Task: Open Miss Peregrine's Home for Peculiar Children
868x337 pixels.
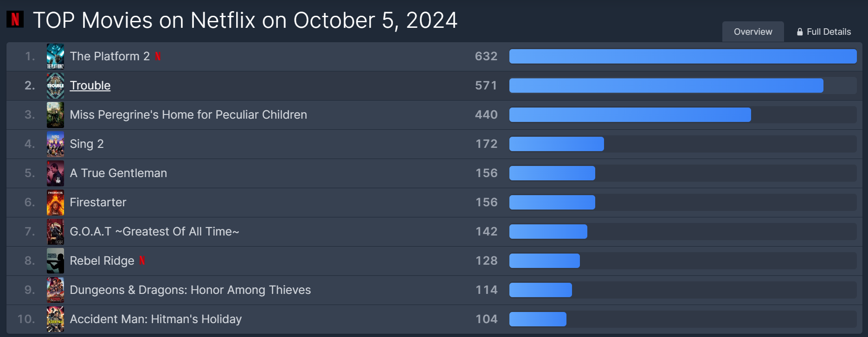Action: coord(188,115)
